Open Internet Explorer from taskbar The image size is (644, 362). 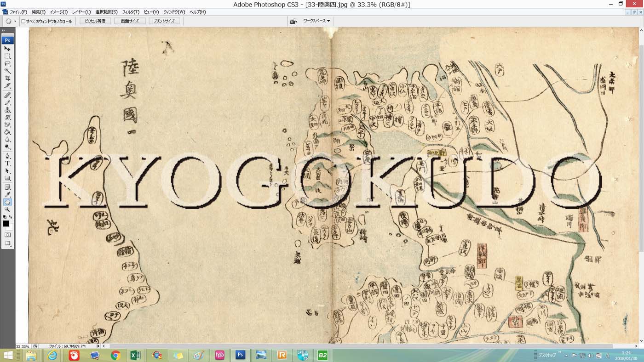point(53,355)
